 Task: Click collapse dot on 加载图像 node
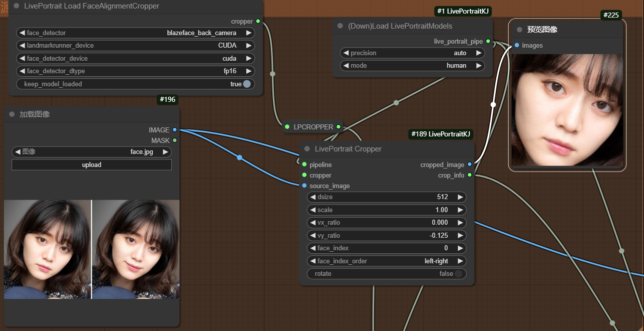12,114
